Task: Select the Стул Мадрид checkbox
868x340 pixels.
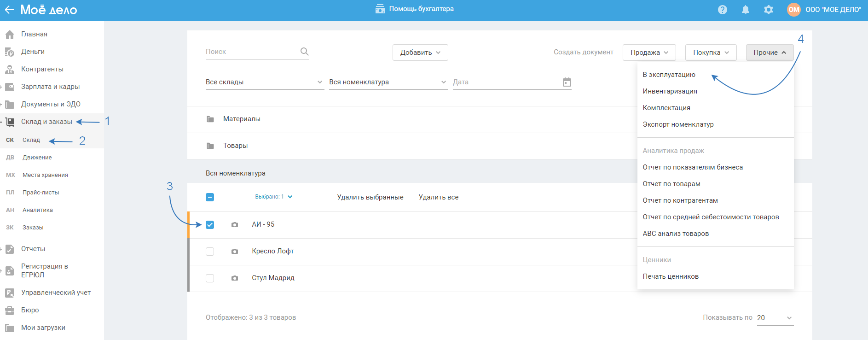Action: coord(210,278)
